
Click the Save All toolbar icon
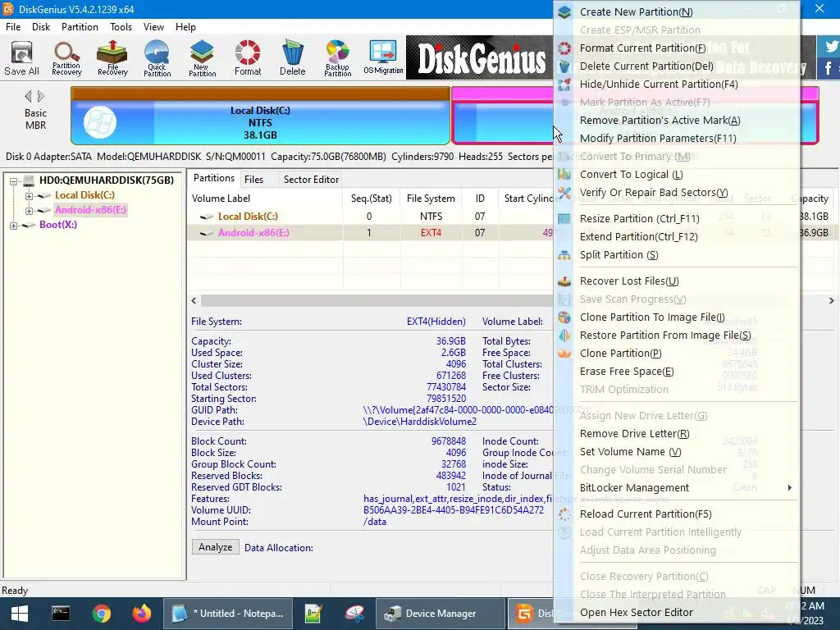click(x=21, y=58)
